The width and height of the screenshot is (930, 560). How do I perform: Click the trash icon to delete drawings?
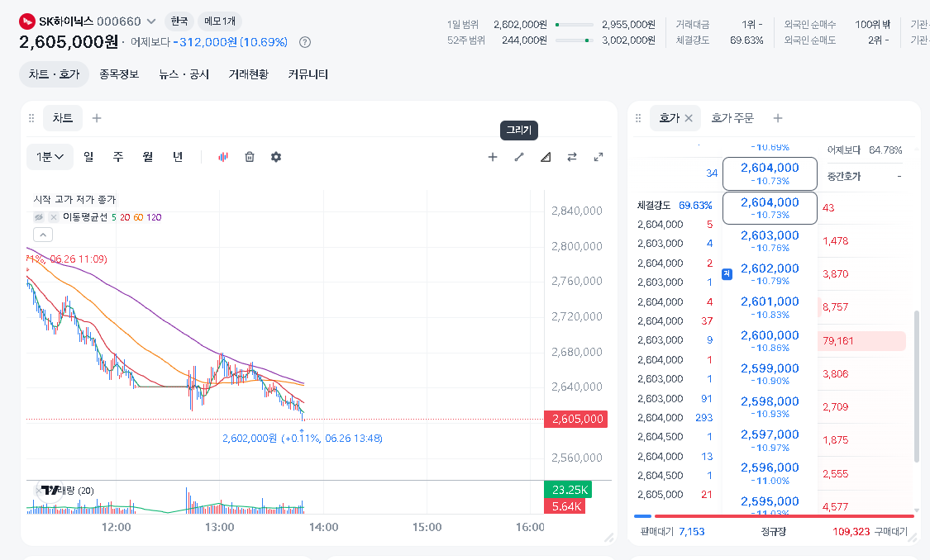(250, 157)
